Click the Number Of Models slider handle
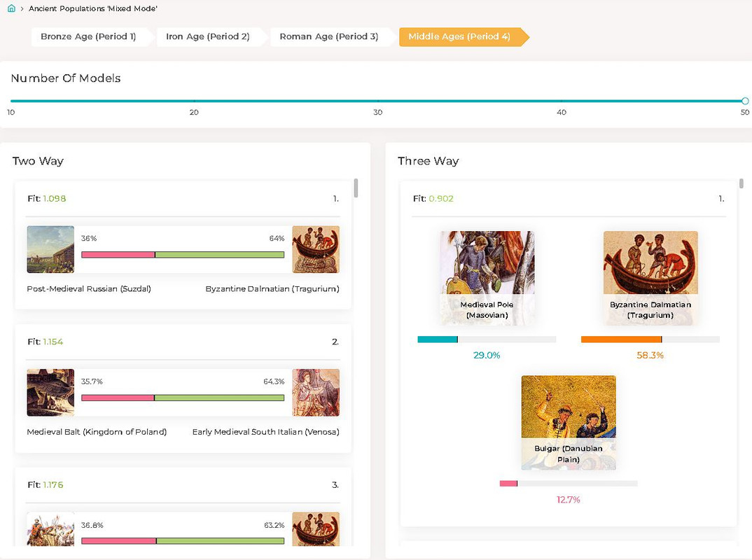 coord(745,101)
